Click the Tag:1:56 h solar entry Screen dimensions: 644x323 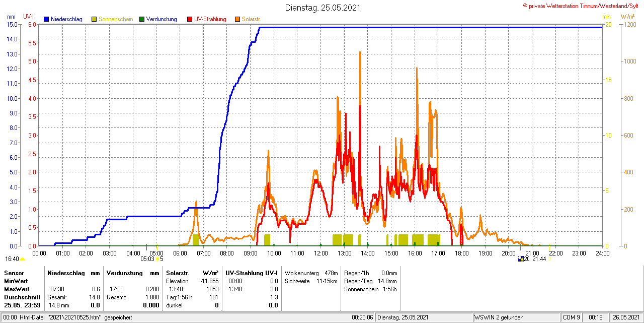pyautogui.click(x=179, y=297)
